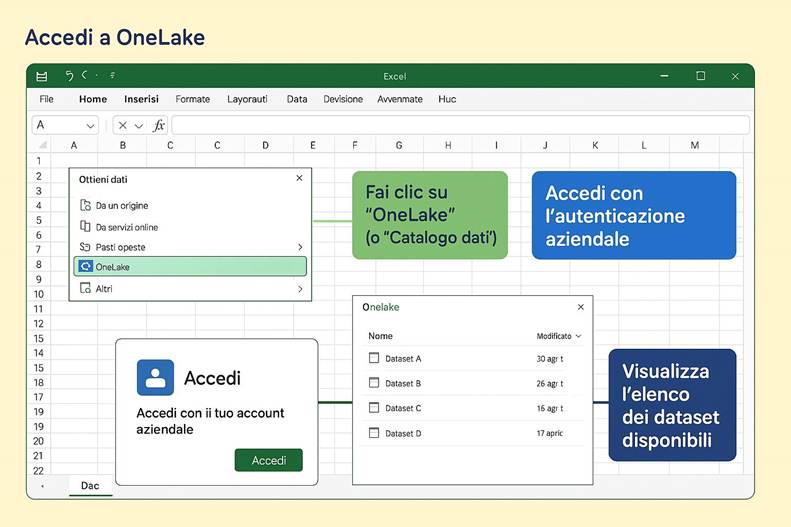The height and width of the screenshot is (527, 791).
Task: Open the Name Box dropdown
Action: click(90, 126)
